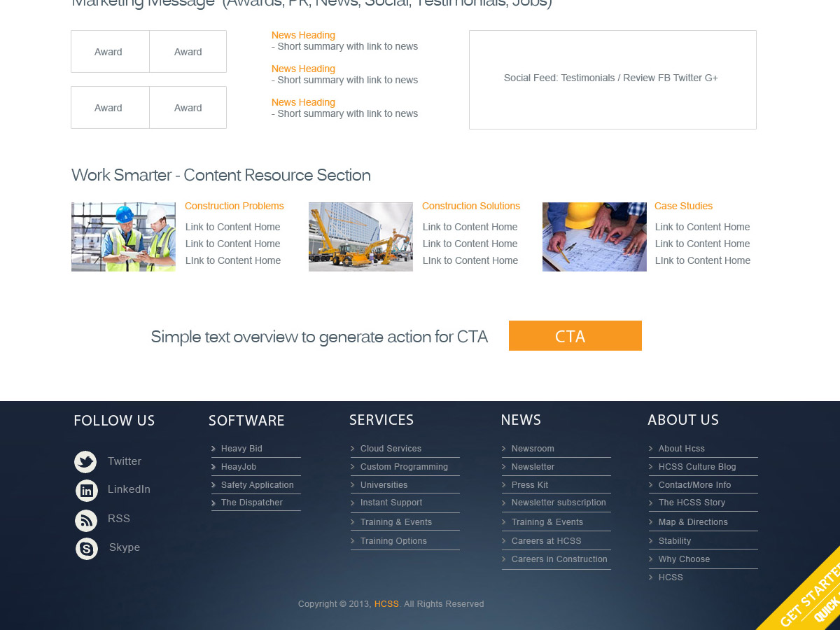Open the RSS feed icon
This screenshot has height=630, width=840.
point(86,520)
